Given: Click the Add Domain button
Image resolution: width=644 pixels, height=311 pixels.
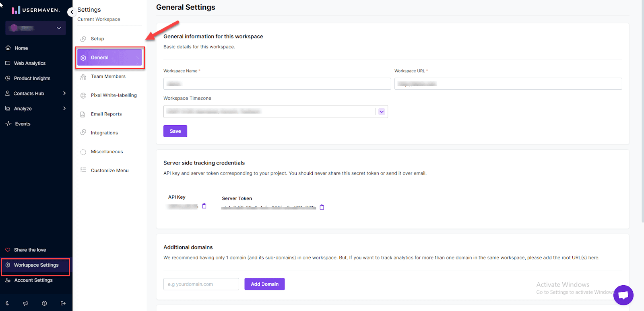Looking at the screenshot, I should click(x=264, y=284).
